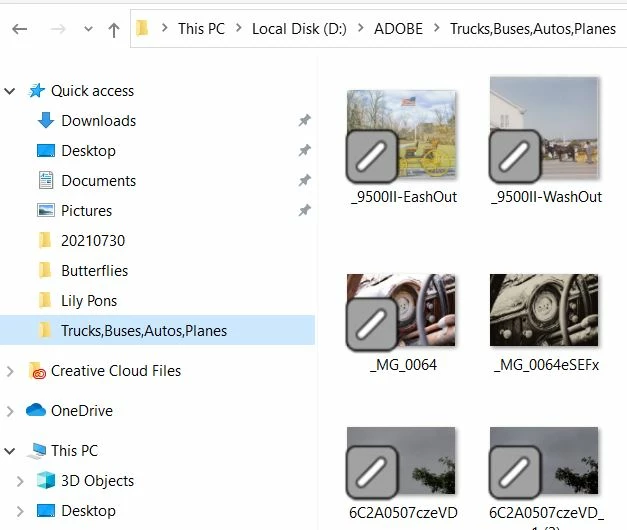Collapse the Quick access tree
Screen dimensions: 627x530
tap(10, 91)
